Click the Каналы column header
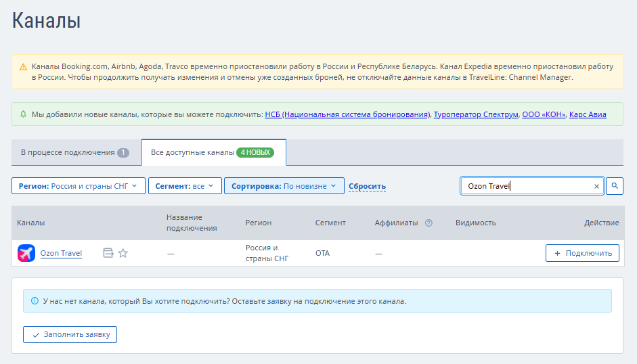 click(x=31, y=223)
